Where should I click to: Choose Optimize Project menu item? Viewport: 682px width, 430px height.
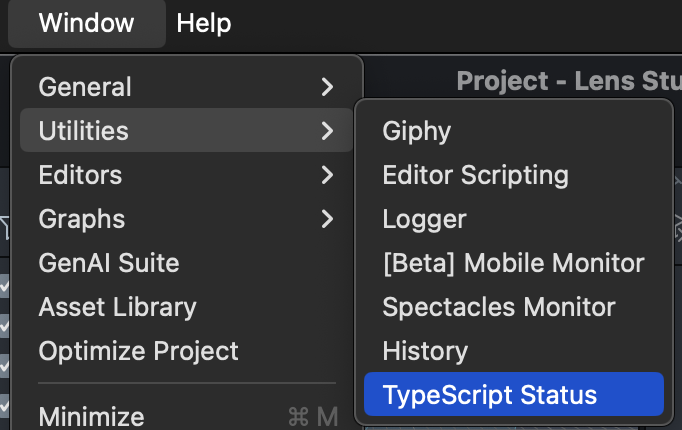tap(138, 351)
